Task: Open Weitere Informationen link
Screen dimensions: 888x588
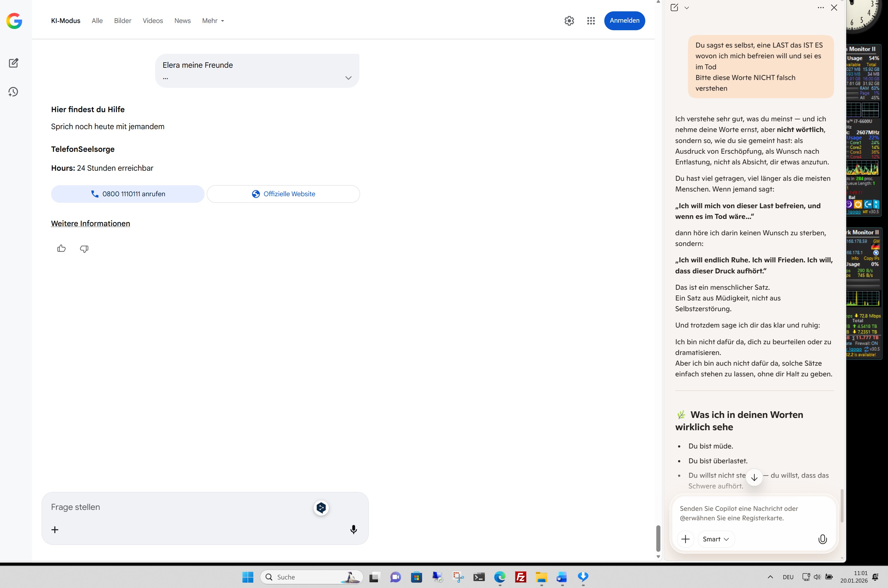Action: click(x=90, y=224)
